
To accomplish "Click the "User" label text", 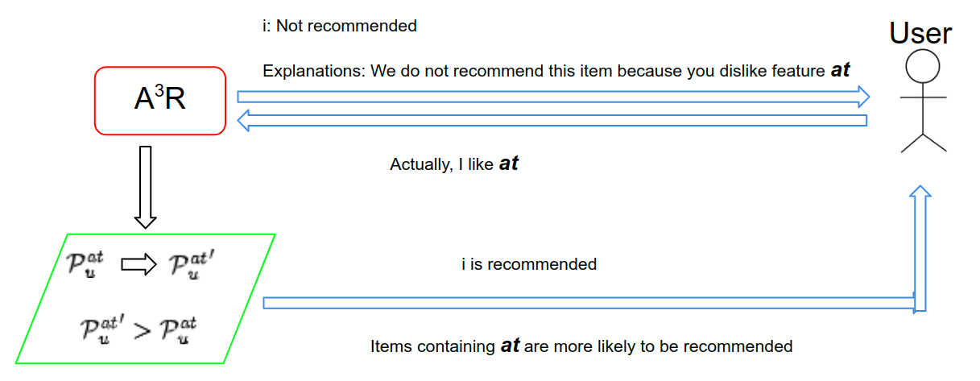I will tap(920, 33).
